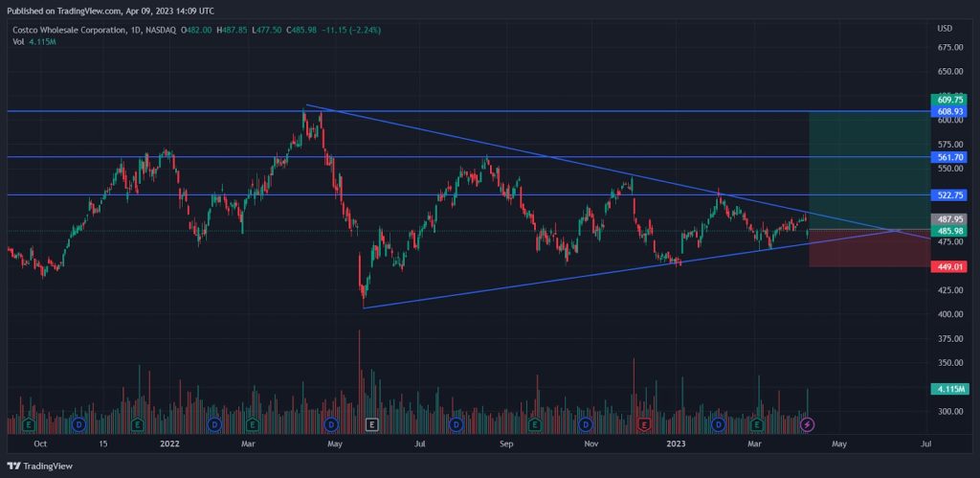Click the 300.00 price axis label
This screenshot has height=478, width=980.
pyautogui.click(x=949, y=411)
